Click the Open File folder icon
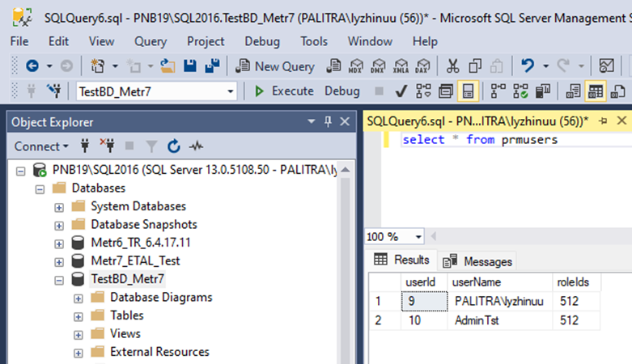Screen dimensions: 632x364 pyautogui.click(x=168, y=66)
